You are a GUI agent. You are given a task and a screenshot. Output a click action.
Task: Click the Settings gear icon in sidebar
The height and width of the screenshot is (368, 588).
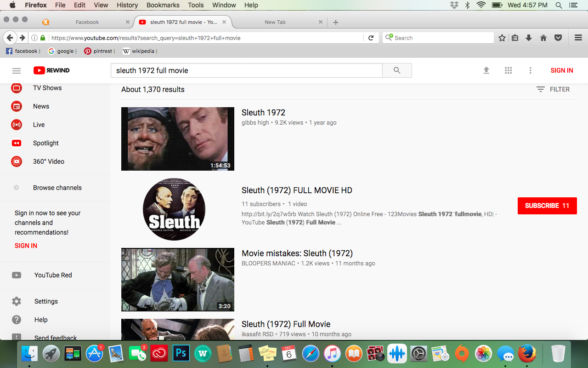point(17,301)
